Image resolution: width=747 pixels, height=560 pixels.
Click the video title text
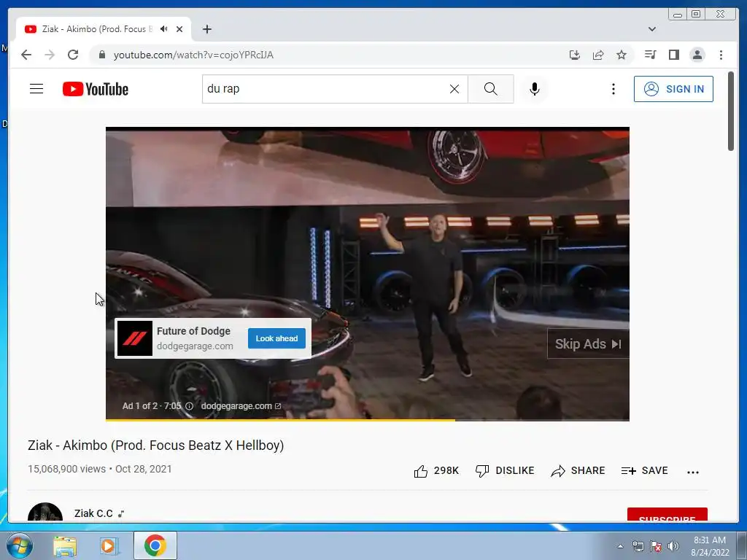click(156, 446)
